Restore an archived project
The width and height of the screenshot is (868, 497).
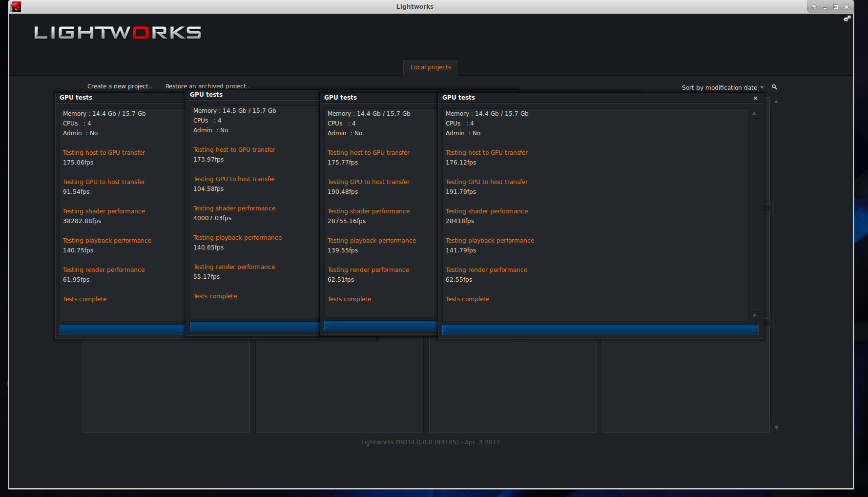click(207, 86)
